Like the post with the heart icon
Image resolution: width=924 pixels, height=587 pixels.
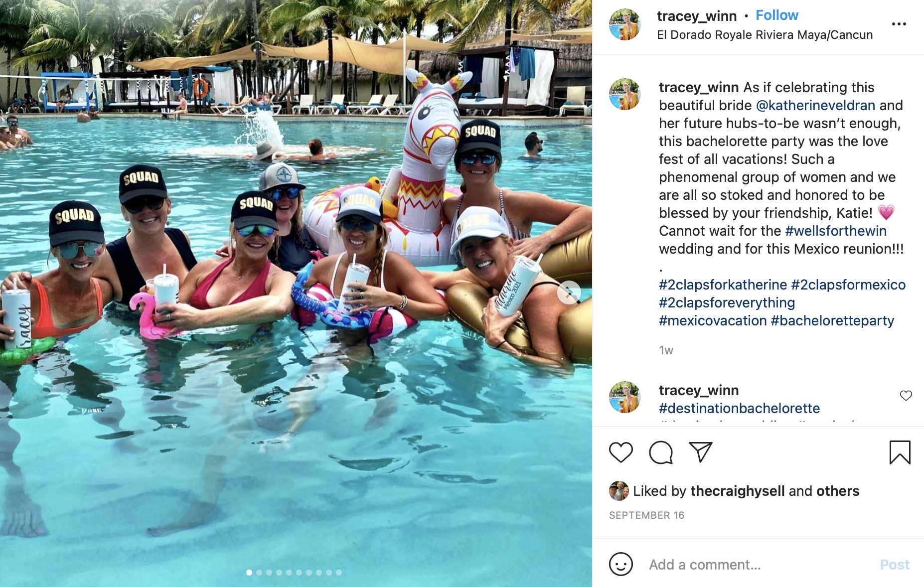click(x=620, y=452)
